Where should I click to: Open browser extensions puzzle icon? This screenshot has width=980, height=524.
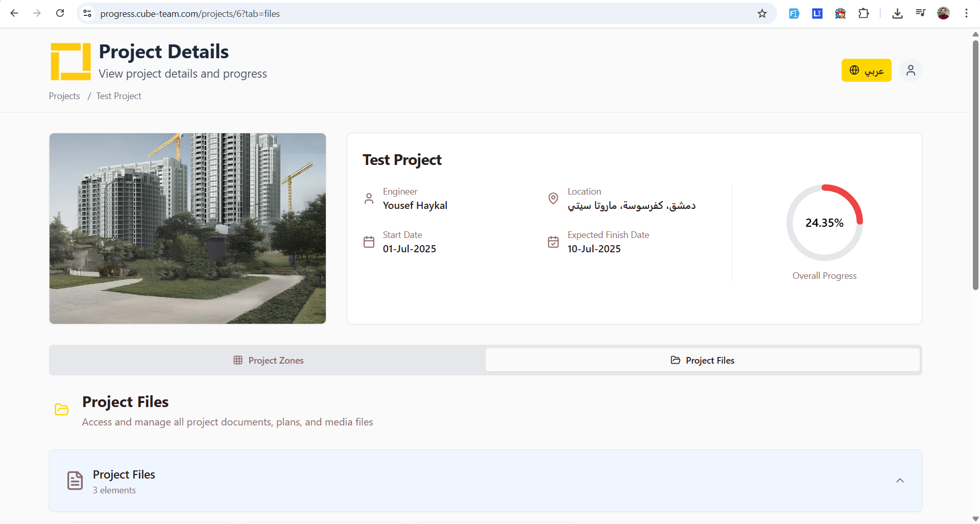click(x=864, y=13)
